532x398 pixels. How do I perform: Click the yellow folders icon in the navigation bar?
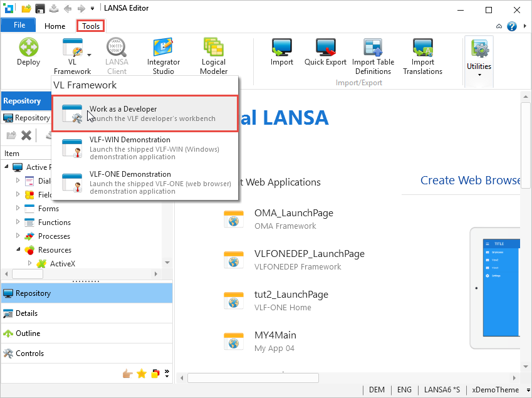(x=155, y=374)
